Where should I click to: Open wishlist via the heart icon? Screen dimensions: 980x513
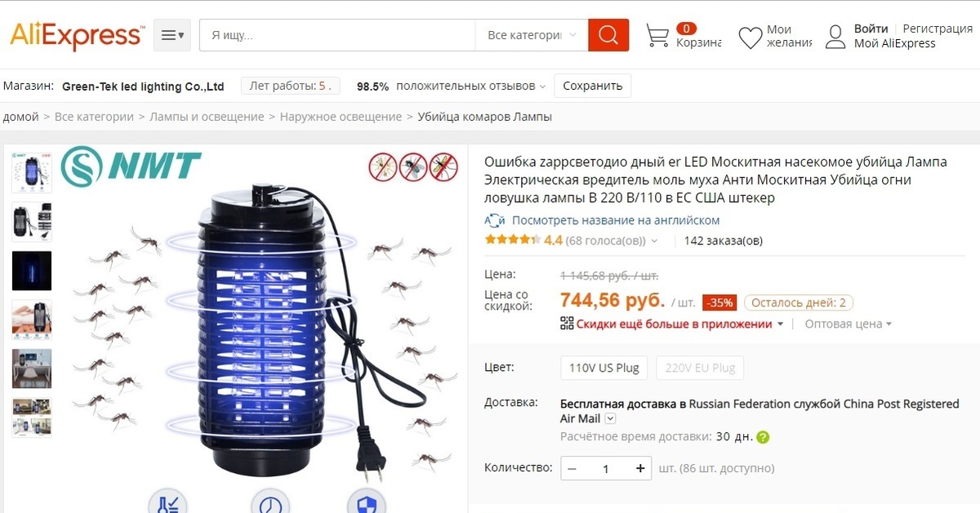[x=750, y=38]
